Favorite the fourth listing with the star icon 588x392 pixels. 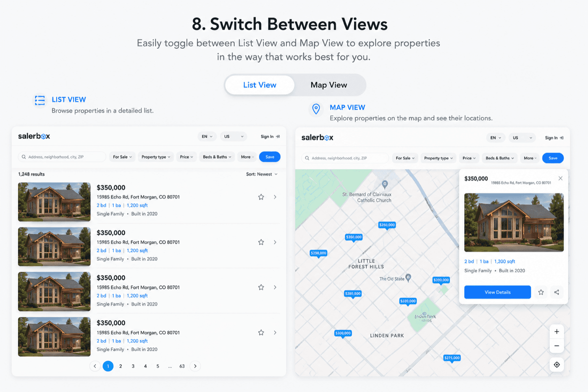tap(261, 333)
